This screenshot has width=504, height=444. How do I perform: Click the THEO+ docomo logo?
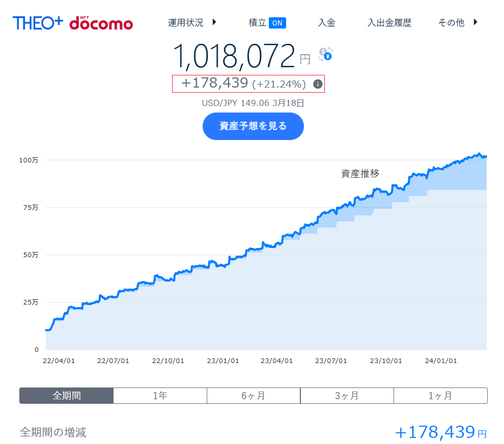click(x=73, y=23)
